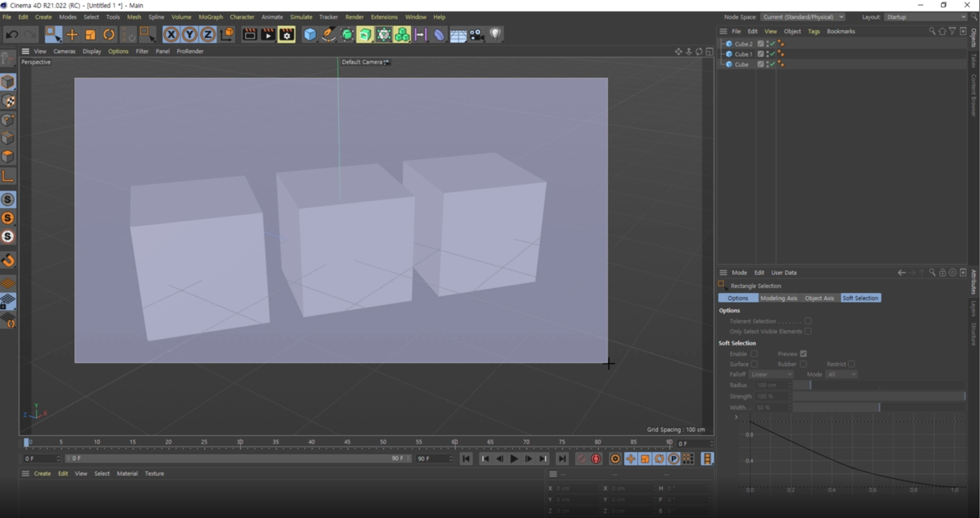The height and width of the screenshot is (518, 980).
Task: Expand the Node Space dropdown
Action: (x=802, y=17)
